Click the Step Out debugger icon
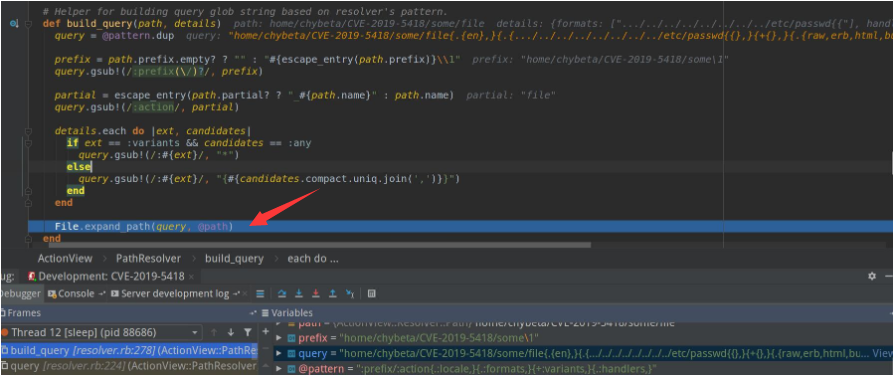Screen dimensions: 893x375 click(333, 294)
